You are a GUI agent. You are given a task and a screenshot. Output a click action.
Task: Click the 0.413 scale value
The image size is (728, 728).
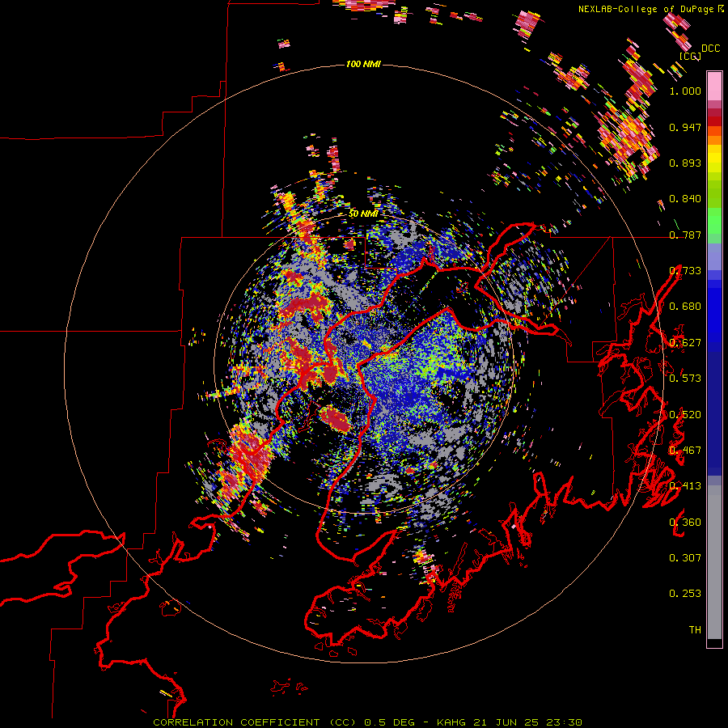[x=685, y=486]
